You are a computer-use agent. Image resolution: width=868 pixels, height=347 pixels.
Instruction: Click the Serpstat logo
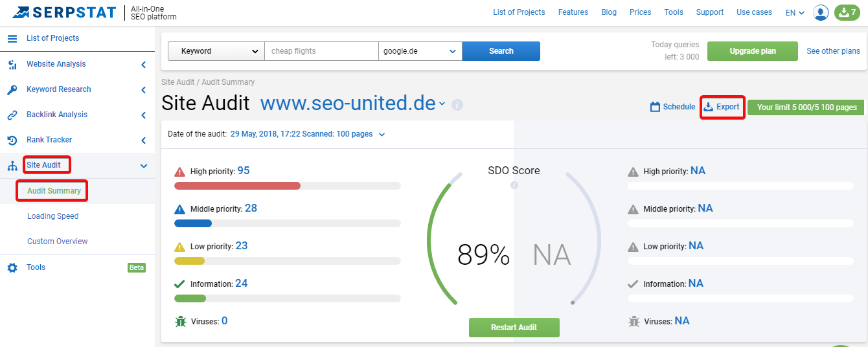tap(64, 12)
